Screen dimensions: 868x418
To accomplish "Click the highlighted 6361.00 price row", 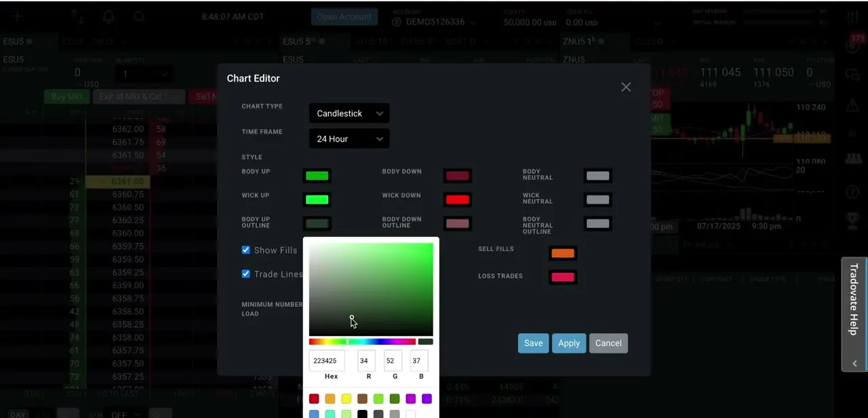I will click(117, 181).
